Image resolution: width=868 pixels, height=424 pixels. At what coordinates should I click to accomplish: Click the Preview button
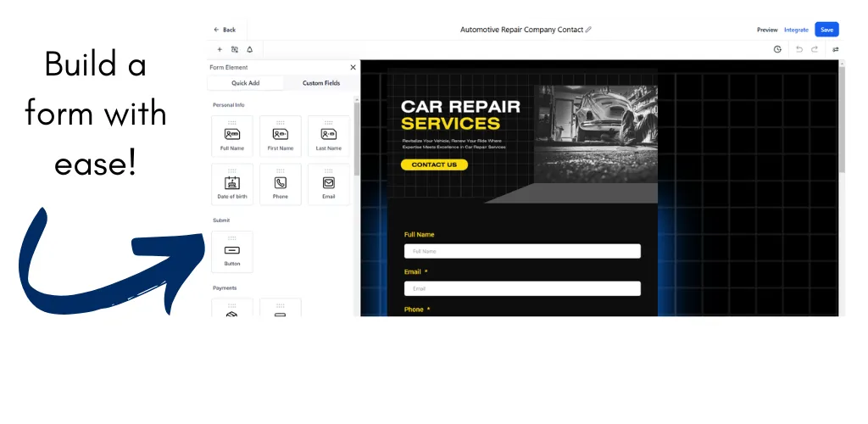coord(766,30)
